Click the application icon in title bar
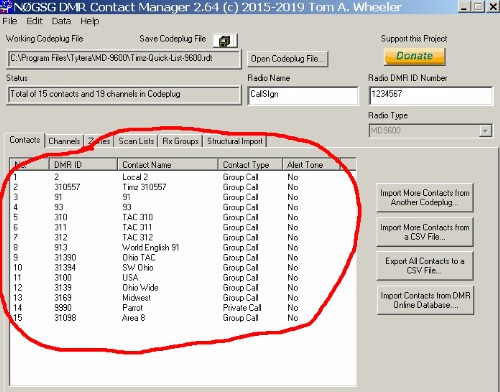Screen dimensions: 500x392 [x=6, y=7]
